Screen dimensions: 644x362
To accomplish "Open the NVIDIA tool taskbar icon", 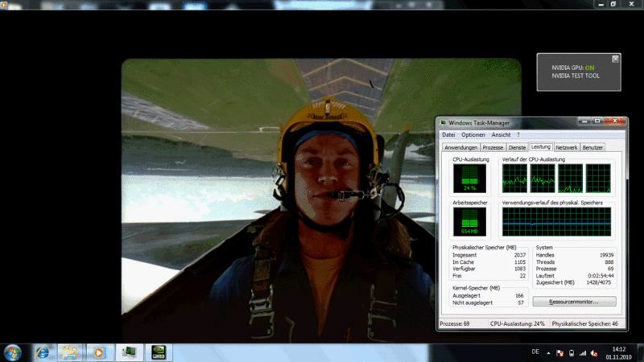I will click(159, 352).
